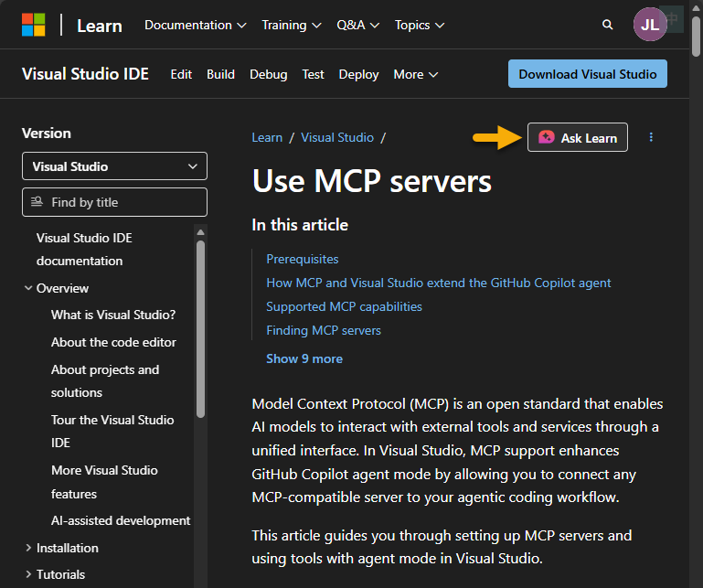Open the More actions vertical dots menu
The image size is (703, 588).
click(651, 137)
